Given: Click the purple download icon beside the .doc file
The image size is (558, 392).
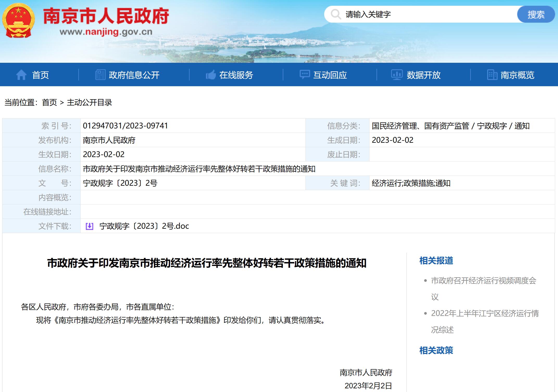Looking at the screenshot, I should [x=89, y=226].
